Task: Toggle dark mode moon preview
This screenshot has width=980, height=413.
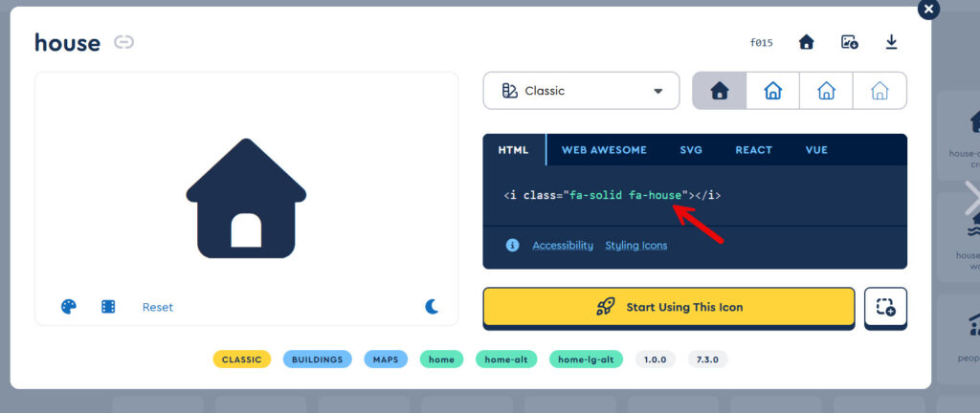Action: (x=432, y=306)
